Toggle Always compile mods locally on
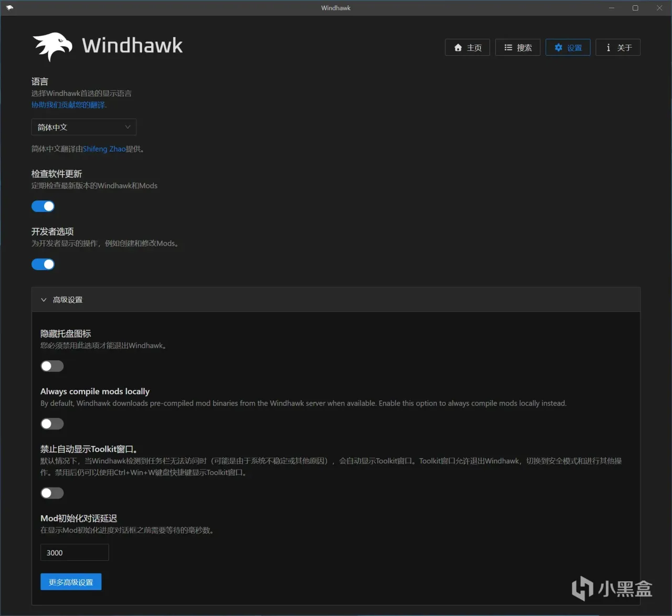The image size is (672, 616). [x=52, y=423]
